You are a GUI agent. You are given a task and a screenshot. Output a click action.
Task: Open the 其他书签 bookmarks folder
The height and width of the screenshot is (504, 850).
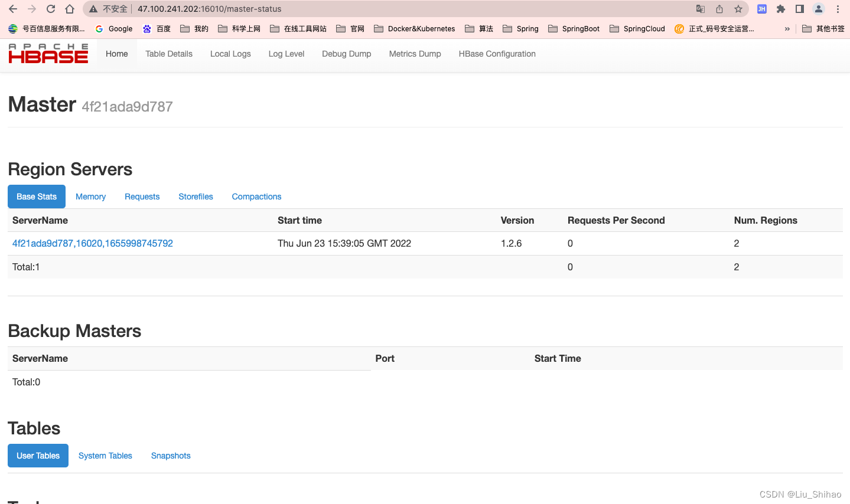click(x=823, y=28)
